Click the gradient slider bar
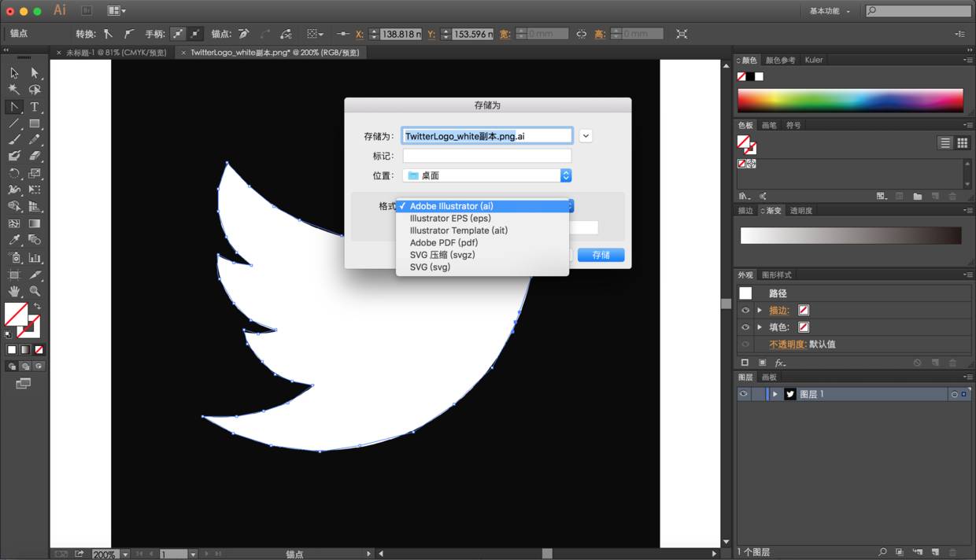Screen dimensions: 976x560 pos(851,235)
